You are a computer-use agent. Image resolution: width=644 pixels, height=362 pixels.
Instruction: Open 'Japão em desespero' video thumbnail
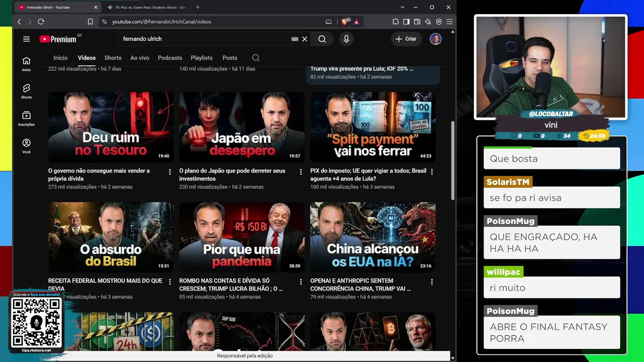point(242,127)
